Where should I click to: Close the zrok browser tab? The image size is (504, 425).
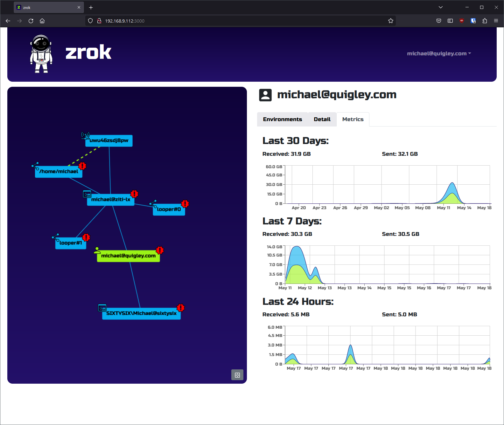[x=79, y=7]
